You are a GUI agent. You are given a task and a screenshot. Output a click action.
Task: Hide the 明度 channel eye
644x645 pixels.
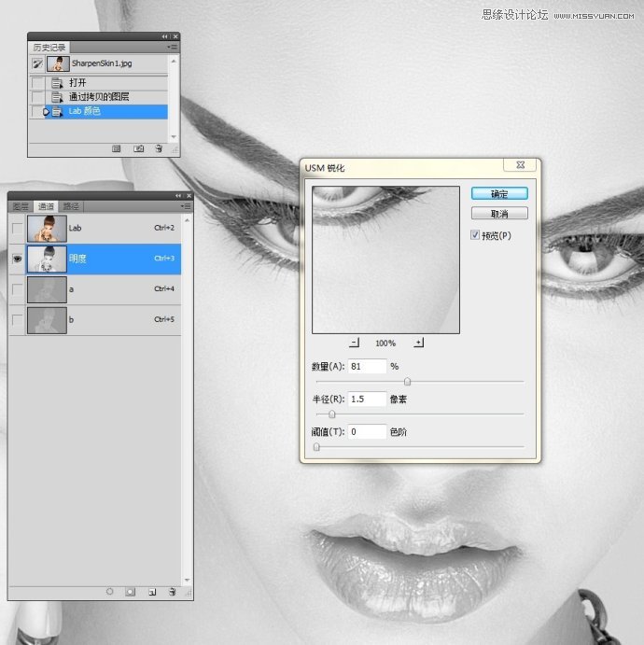[x=18, y=259]
